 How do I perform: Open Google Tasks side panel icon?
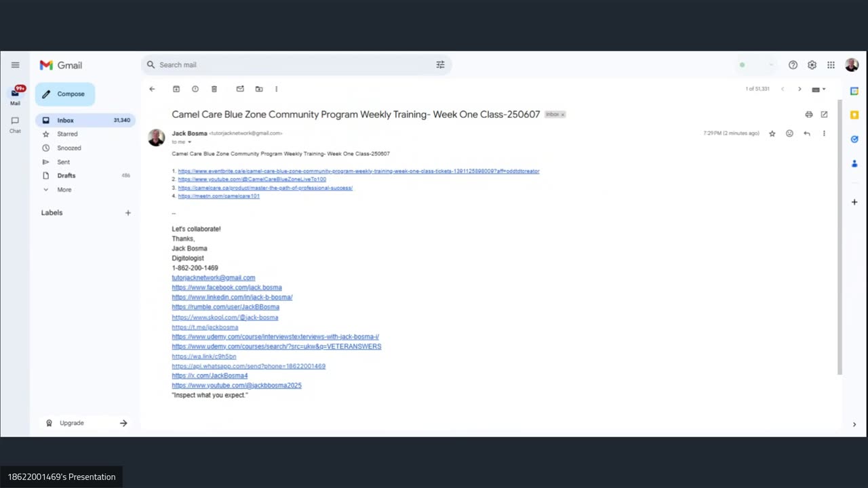tap(854, 139)
